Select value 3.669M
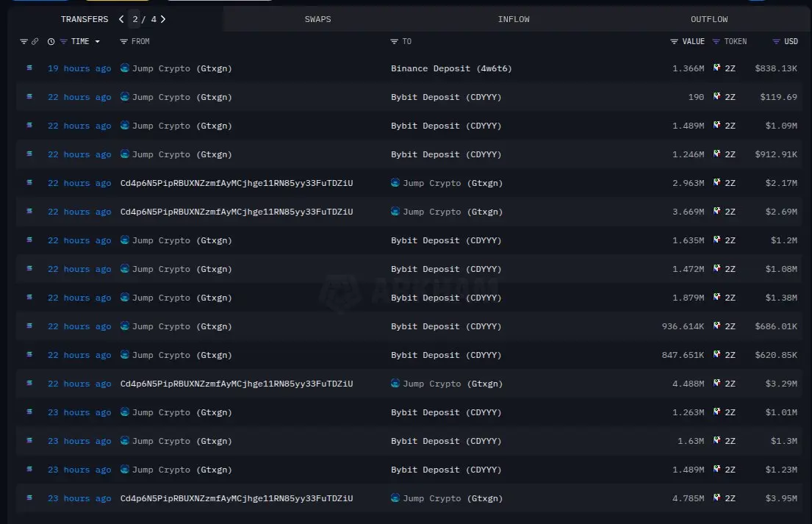812x524 pixels. (689, 212)
